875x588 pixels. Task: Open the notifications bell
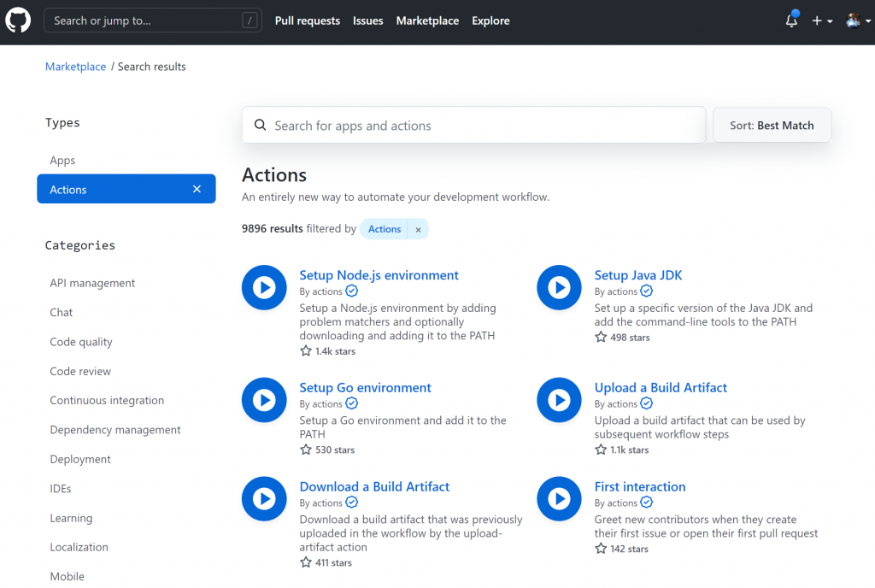coord(791,21)
